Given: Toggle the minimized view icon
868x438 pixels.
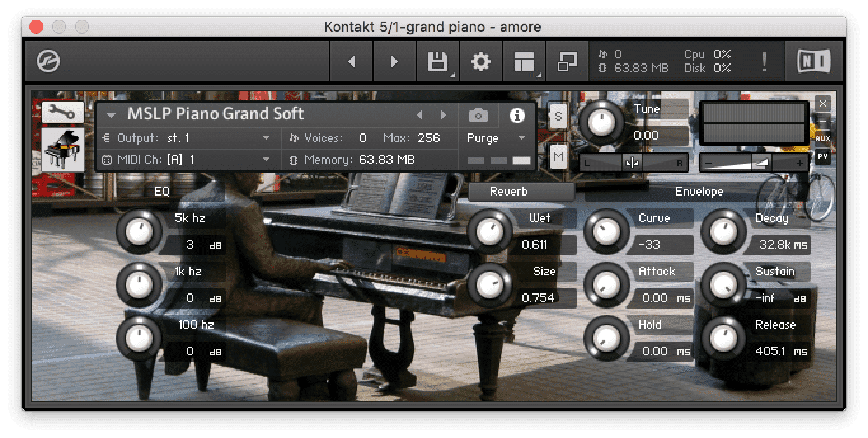Looking at the screenshot, I should point(567,62).
